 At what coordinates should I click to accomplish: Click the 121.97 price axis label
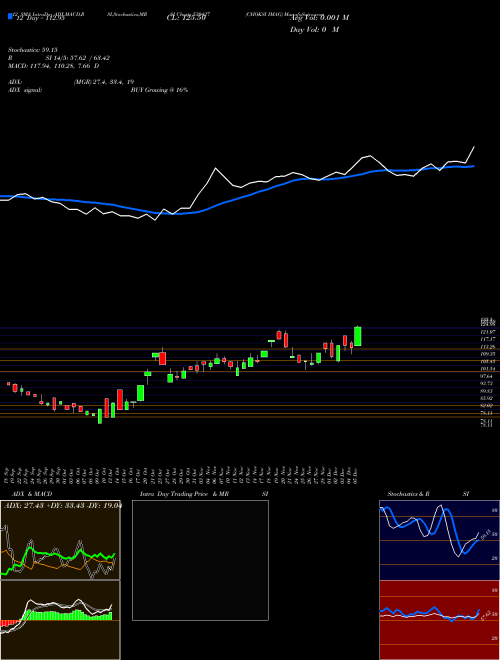tap(487, 332)
